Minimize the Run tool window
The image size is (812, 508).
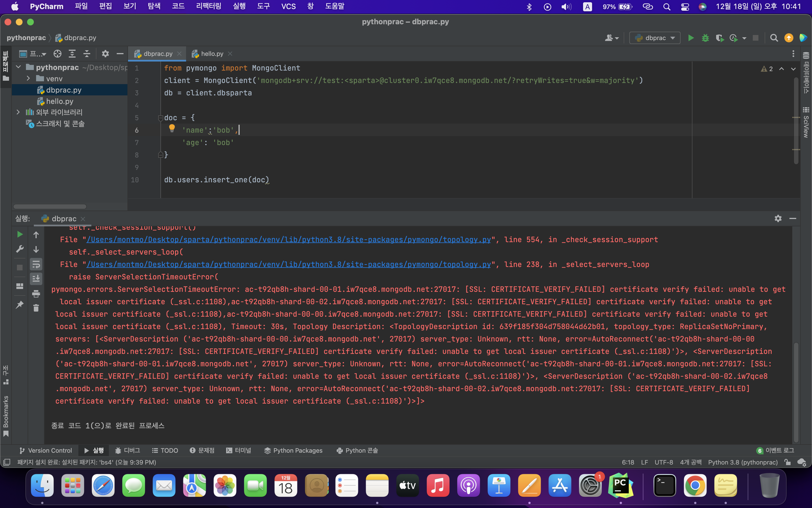click(793, 218)
